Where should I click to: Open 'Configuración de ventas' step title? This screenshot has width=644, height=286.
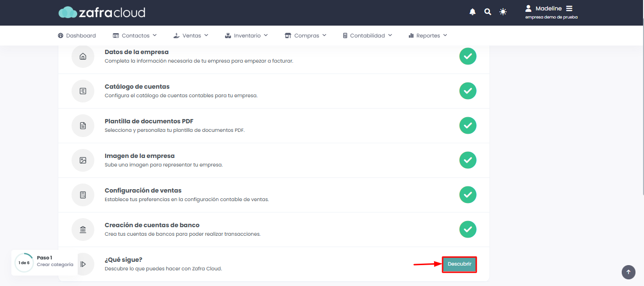pos(143,191)
